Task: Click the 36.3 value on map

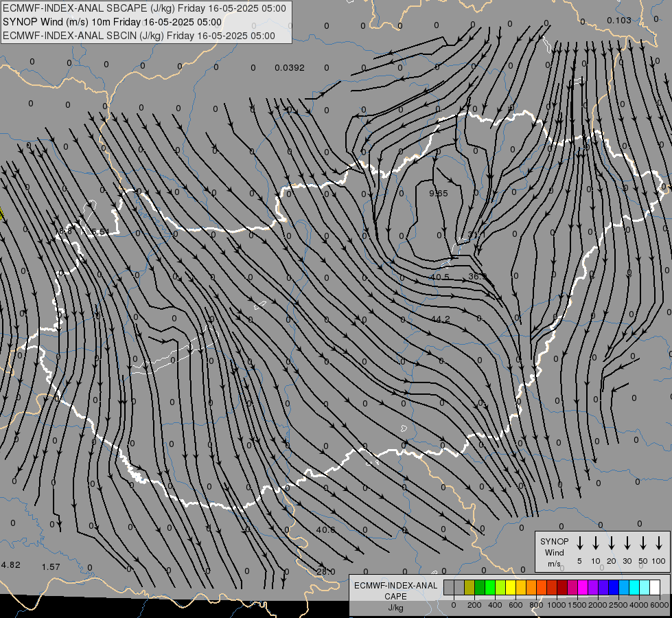Action: tap(478, 277)
